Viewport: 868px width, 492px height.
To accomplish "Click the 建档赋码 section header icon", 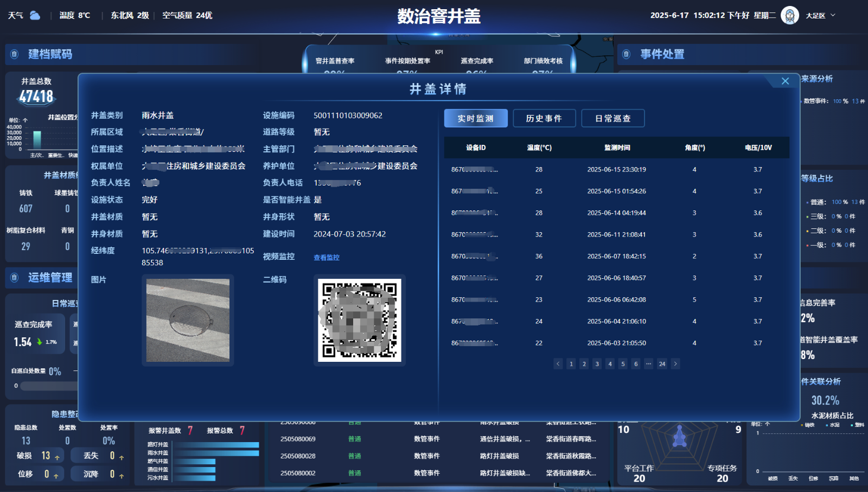I will point(15,54).
